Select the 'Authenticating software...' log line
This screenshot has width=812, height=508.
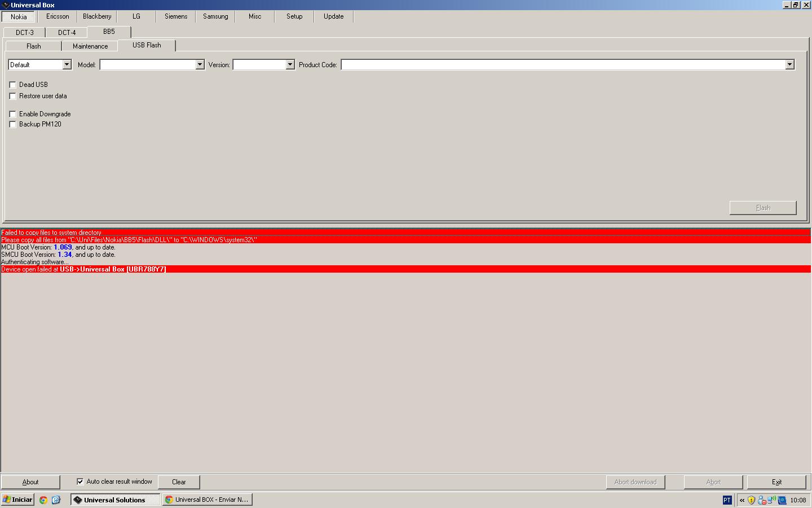coord(405,262)
